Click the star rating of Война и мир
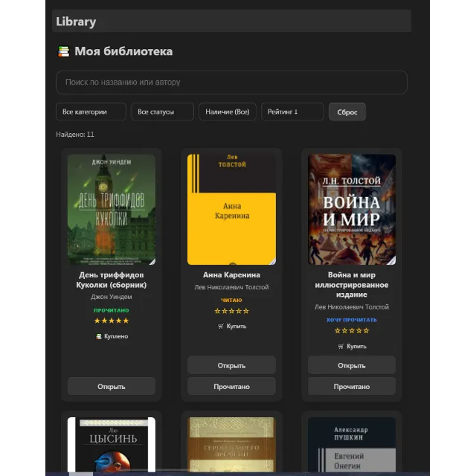The image size is (476, 476). (352, 331)
